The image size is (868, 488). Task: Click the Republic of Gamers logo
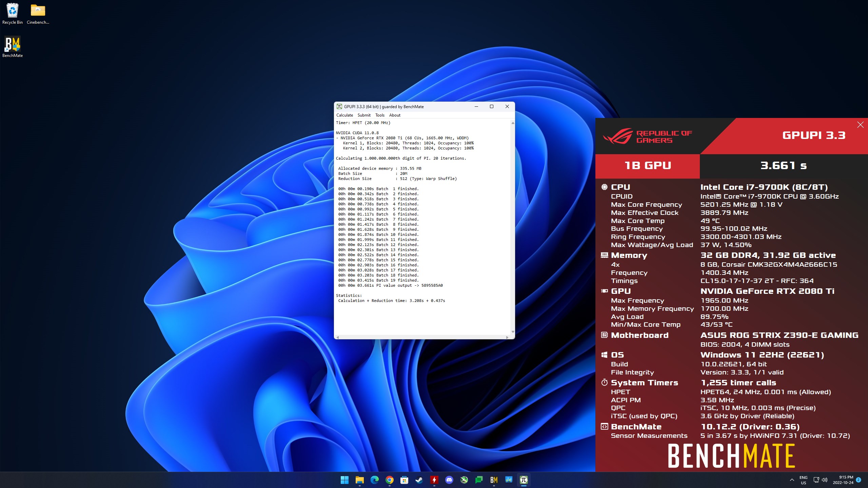tap(648, 136)
